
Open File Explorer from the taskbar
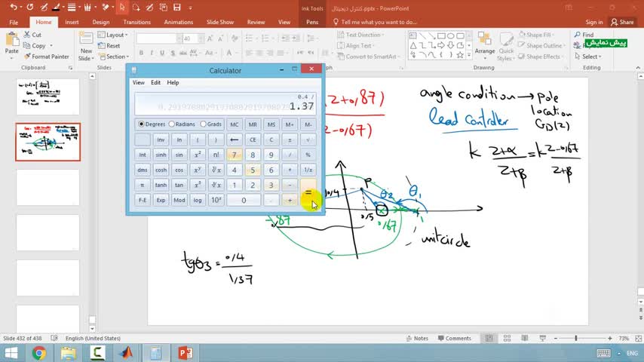68,353
